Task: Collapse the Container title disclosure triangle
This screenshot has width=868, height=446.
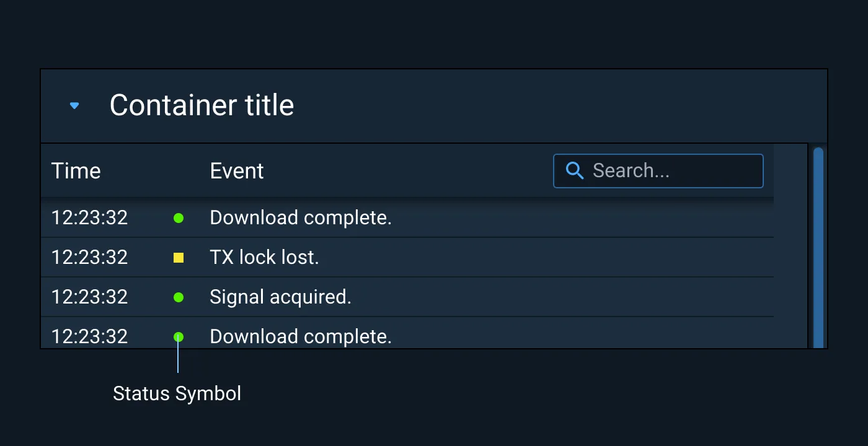Action: click(74, 106)
